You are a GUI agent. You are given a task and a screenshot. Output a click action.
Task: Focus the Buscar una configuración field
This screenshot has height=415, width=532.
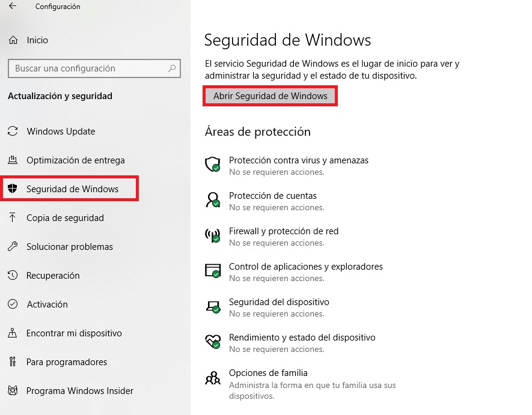click(94, 68)
